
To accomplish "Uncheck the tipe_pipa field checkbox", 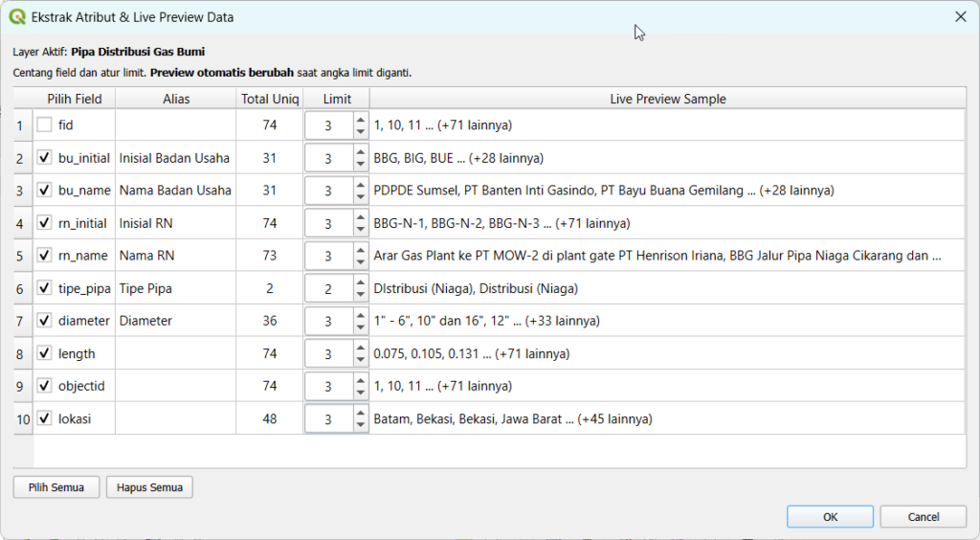I will point(45,288).
